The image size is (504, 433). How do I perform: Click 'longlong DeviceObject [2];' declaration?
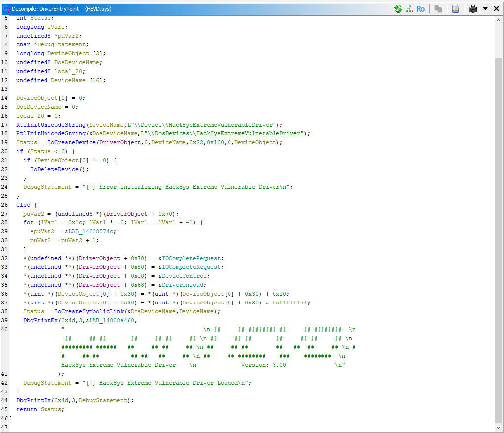tap(61, 54)
